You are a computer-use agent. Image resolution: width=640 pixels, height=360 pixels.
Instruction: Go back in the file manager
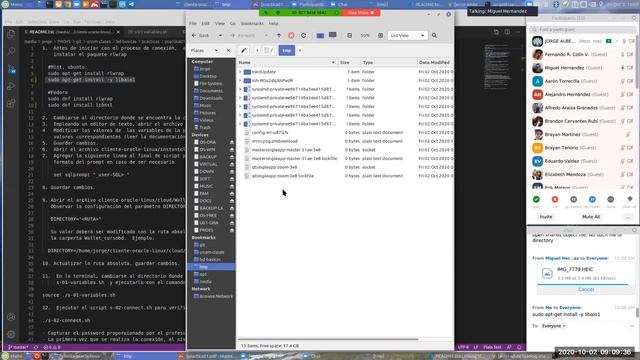click(201, 36)
